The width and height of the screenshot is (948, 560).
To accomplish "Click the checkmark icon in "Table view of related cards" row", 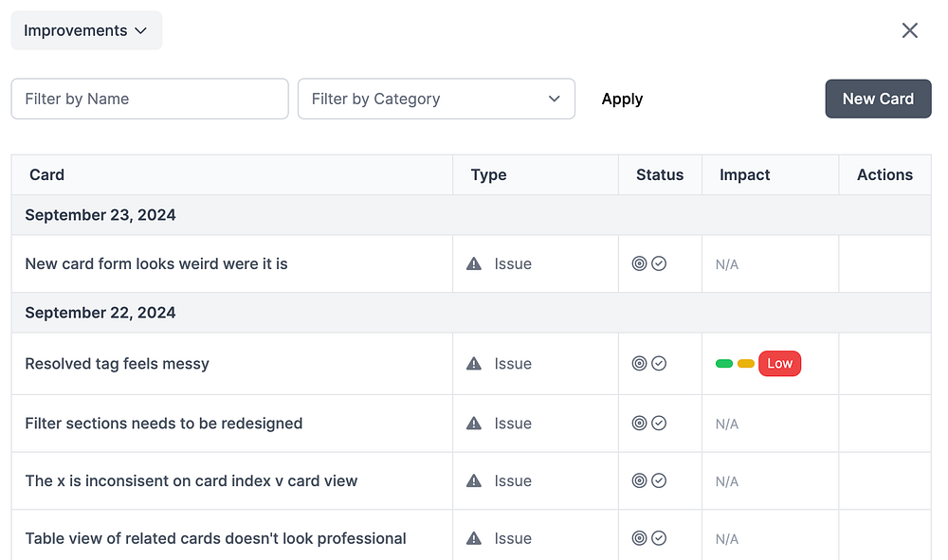I will point(659,538).
